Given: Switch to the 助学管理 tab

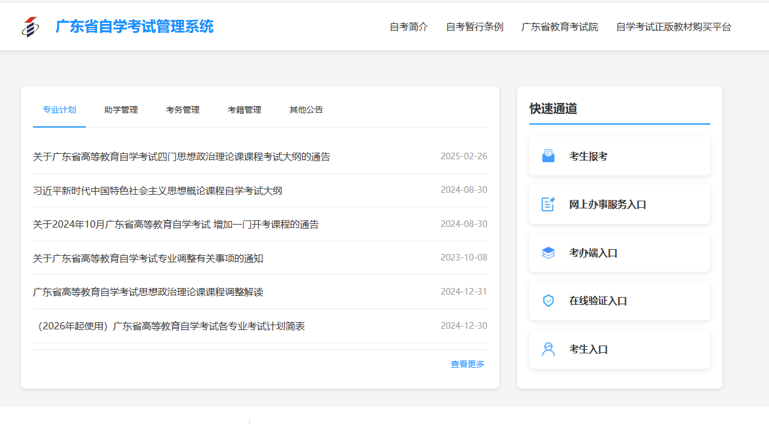Looking at the screenshot, I should tap(121, 110).
